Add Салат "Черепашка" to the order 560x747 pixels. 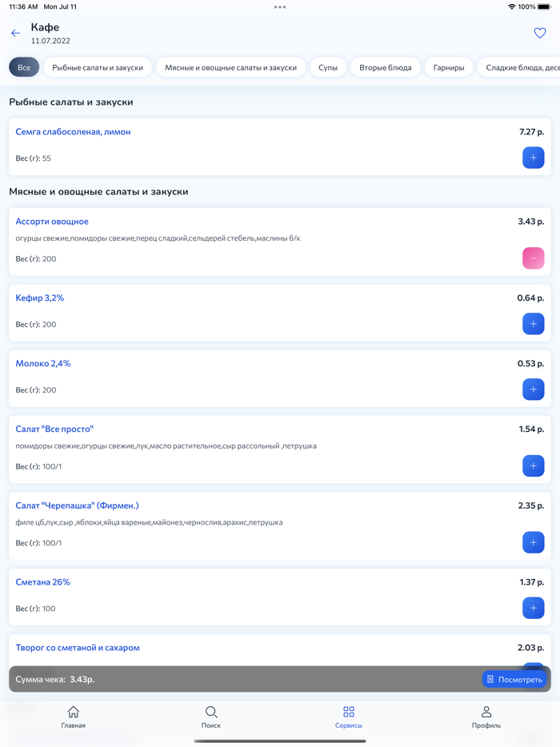tap(533, 543)
